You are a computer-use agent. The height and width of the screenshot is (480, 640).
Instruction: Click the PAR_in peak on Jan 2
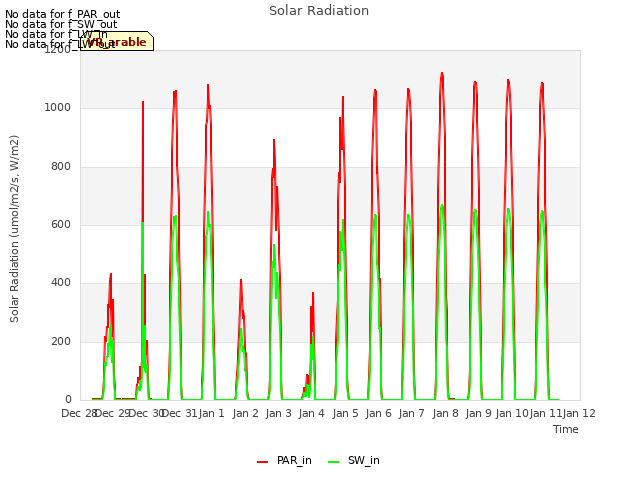[x=241, y=280]
